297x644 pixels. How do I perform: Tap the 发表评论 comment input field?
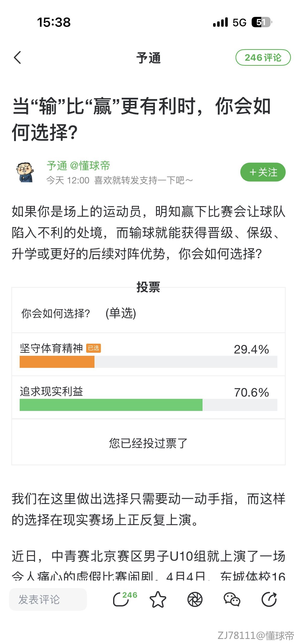pos(48,599)
